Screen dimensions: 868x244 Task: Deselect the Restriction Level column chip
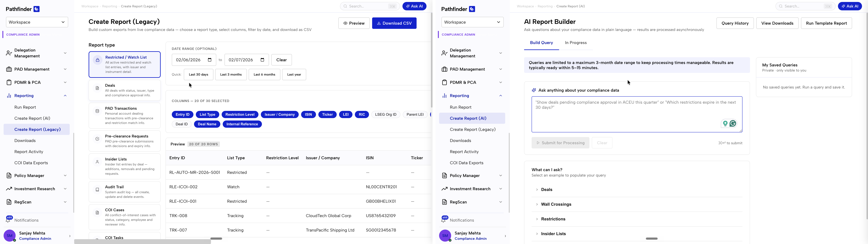tap(240, 115)
